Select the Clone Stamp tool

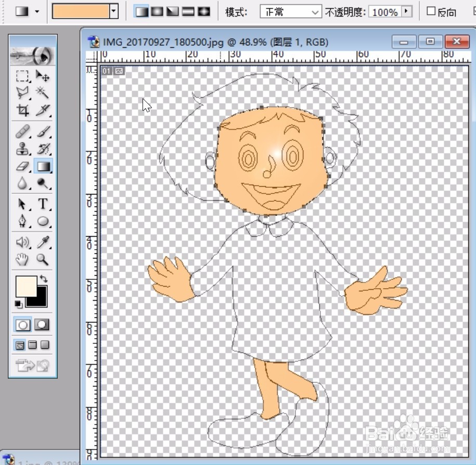(22, 149)
